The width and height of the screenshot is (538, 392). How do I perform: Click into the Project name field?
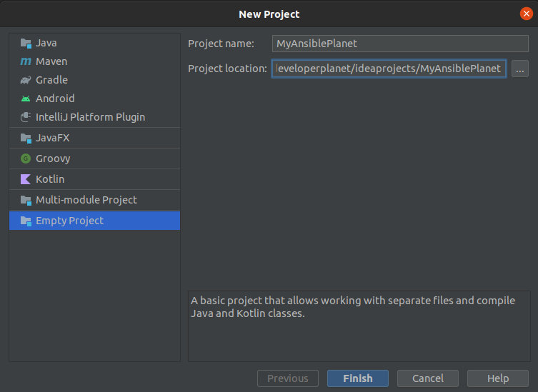(400, 44)
